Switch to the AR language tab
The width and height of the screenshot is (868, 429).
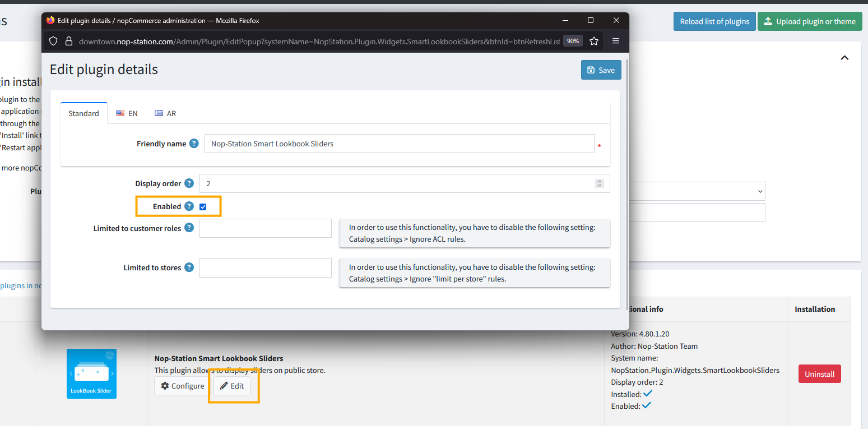(165, 113)
